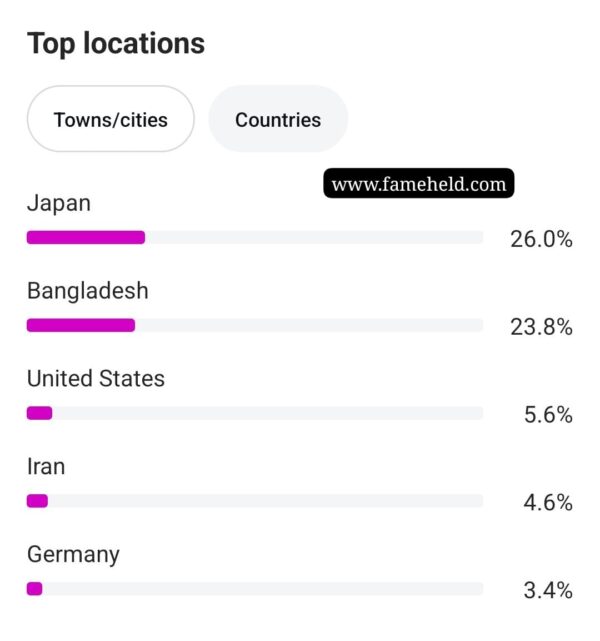Click the 26.0% value for Japan

(x=541, y=239)
